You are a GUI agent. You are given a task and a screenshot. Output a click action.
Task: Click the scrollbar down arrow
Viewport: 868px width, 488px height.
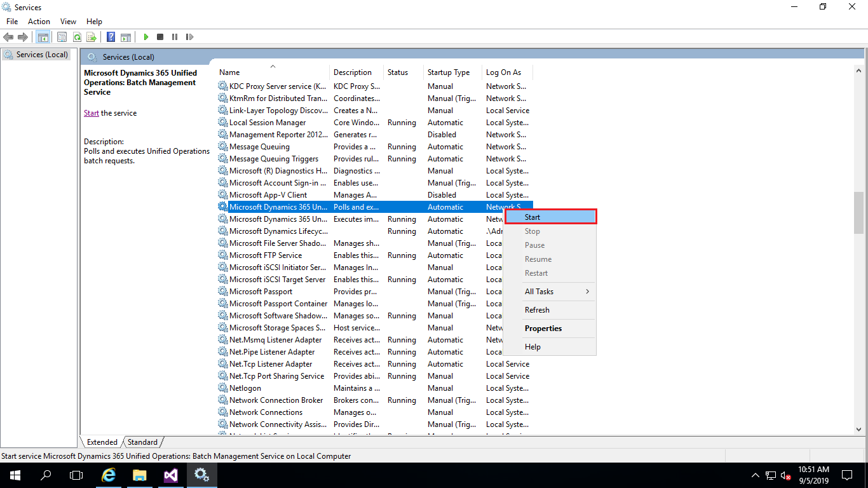coord(859,430)
